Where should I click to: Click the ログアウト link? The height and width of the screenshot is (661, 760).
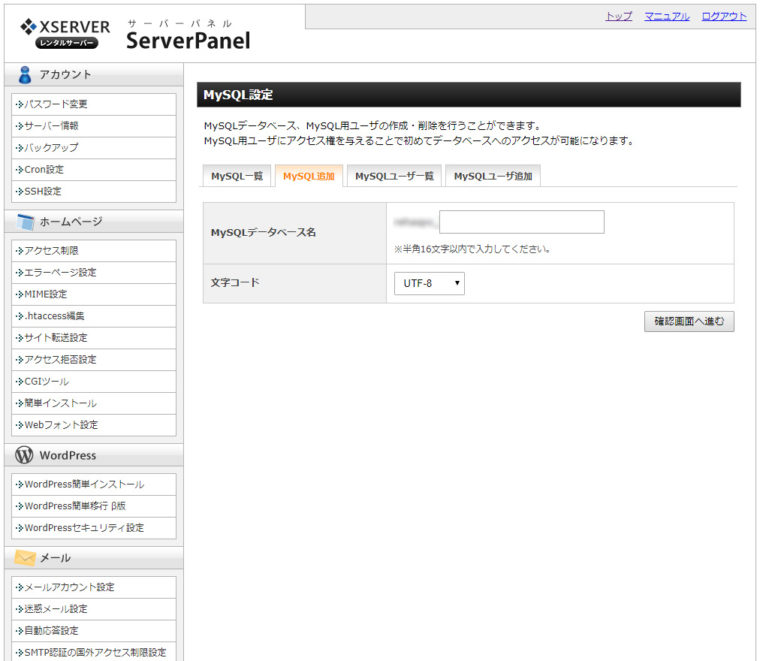pos(724,16)
